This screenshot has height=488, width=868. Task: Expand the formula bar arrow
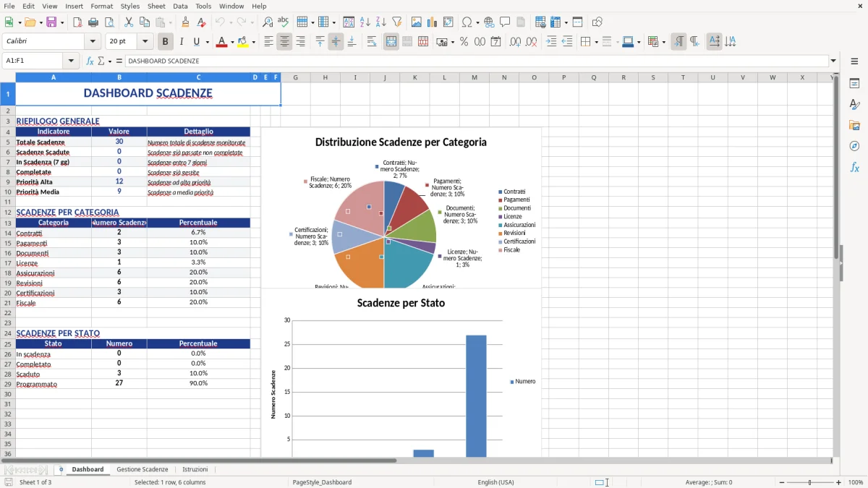point(833,61)
